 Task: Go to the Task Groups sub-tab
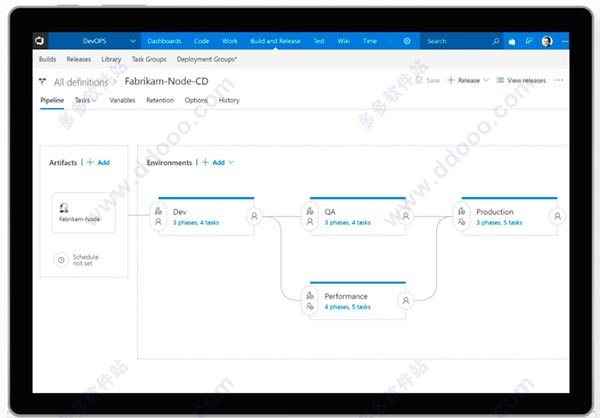149,59
